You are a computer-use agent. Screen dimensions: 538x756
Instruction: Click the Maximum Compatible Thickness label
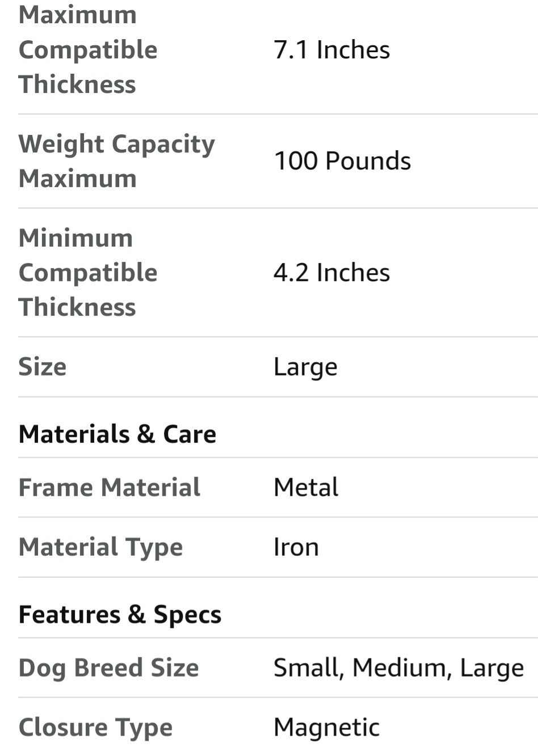[88, 50]
